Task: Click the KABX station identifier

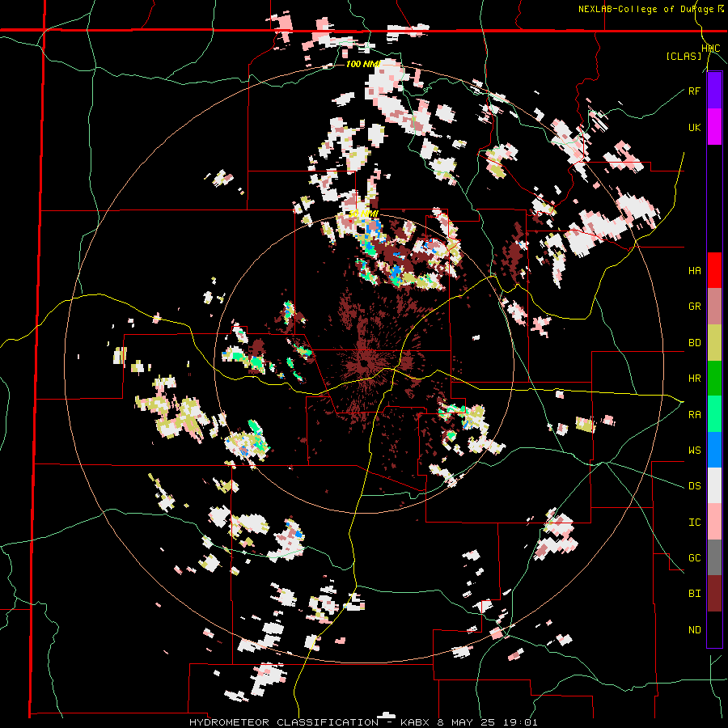Action: [417, 722]
